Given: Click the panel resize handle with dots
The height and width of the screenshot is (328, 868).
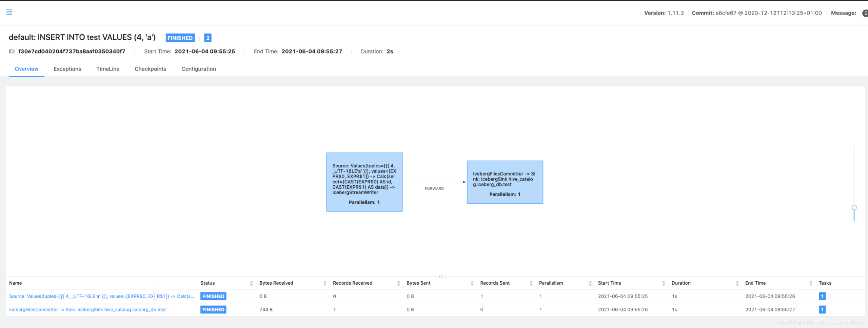Looking at the screenshot, I should pyautogui.click(x=441, y=276).
